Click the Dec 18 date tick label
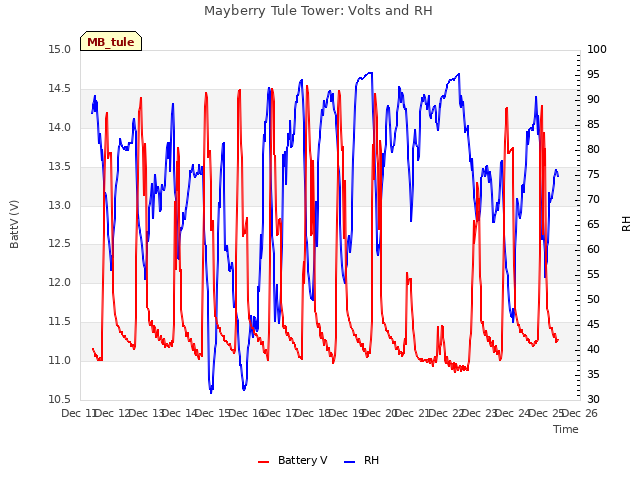Viewport: 640px width, 480px height. [313, 413]
